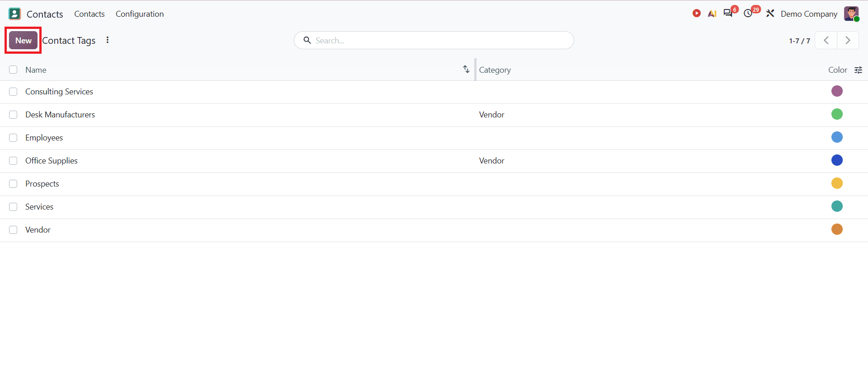Image resolution: width=868 pixels, height=387 pixels.
Task: Check the Prospects row checkbox
Action: tap(13, 184)
